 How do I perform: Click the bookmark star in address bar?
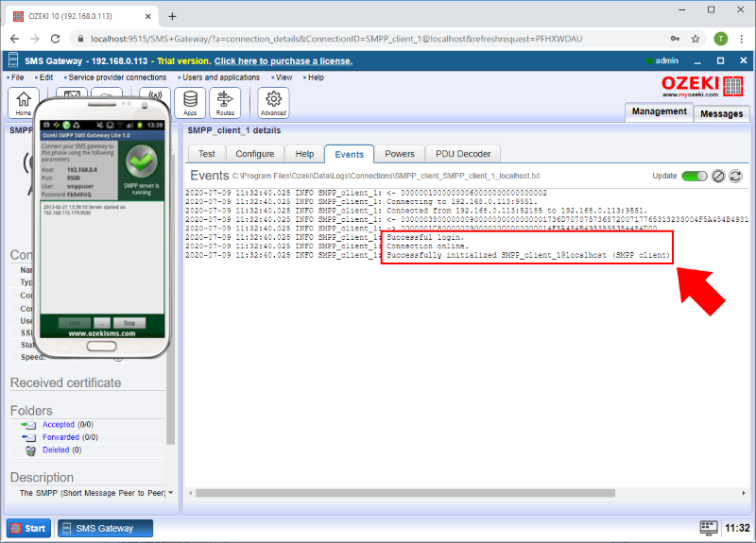pos(696,39)
